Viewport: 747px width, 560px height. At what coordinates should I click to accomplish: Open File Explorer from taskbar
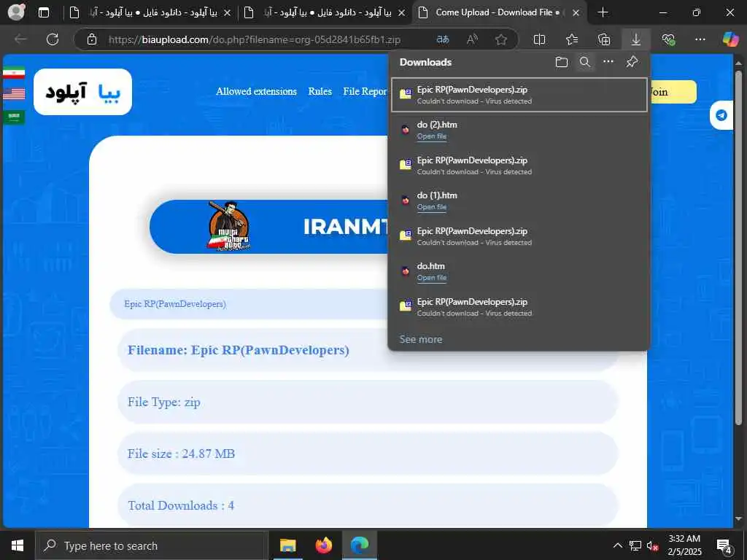[287, 545]
